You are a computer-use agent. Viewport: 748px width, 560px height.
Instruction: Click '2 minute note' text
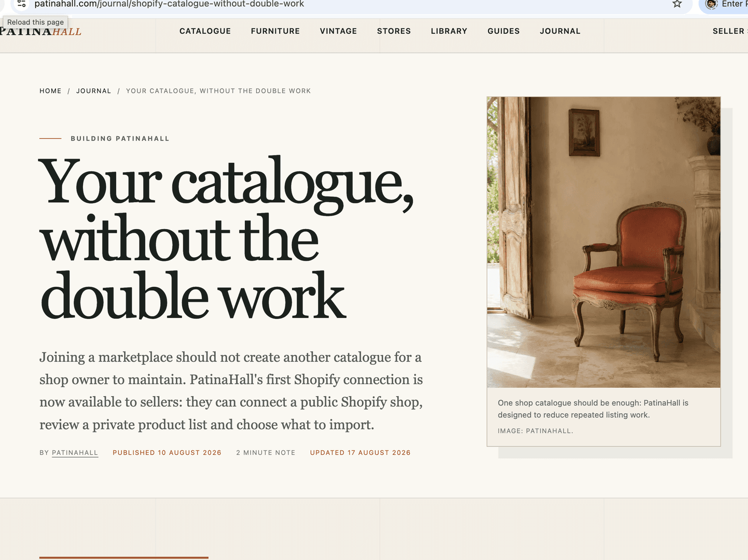[x=266, y=453]
